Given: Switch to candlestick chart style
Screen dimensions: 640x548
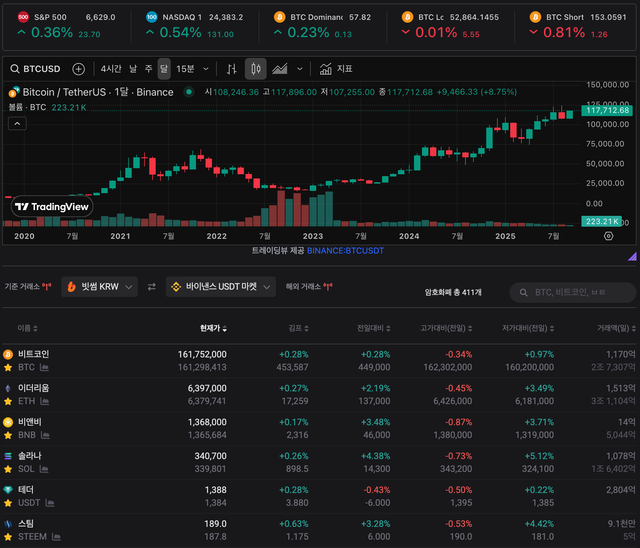Looking at the screenshot, I should tap(256, 69).
